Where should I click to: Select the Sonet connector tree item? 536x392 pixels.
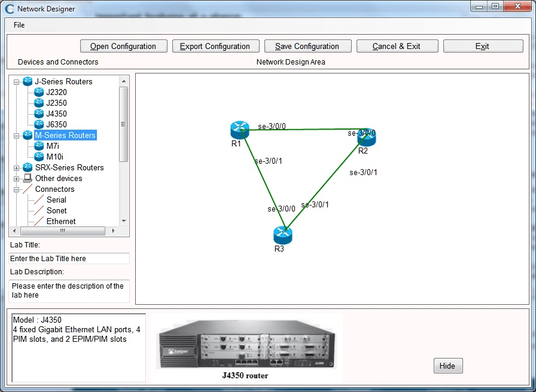click(x=56, y=211)
